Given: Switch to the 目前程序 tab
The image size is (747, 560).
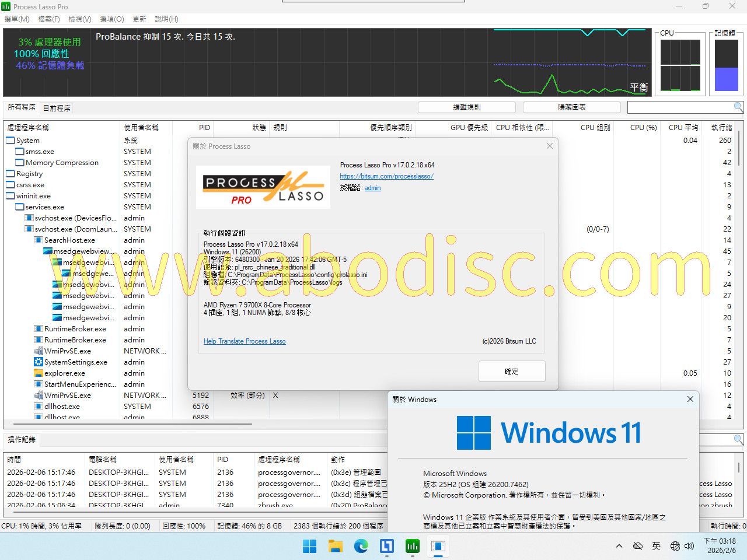Looking at the screenshot, I should (x=57, y=108).
